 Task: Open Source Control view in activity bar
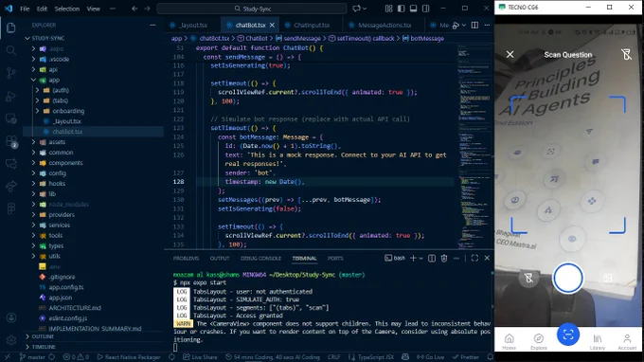pos(11,73)
